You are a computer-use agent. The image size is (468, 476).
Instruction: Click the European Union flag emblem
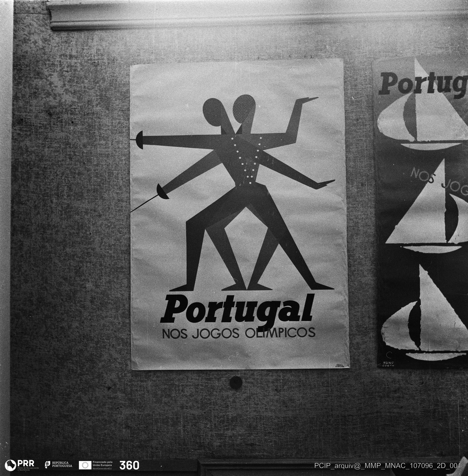85,465
